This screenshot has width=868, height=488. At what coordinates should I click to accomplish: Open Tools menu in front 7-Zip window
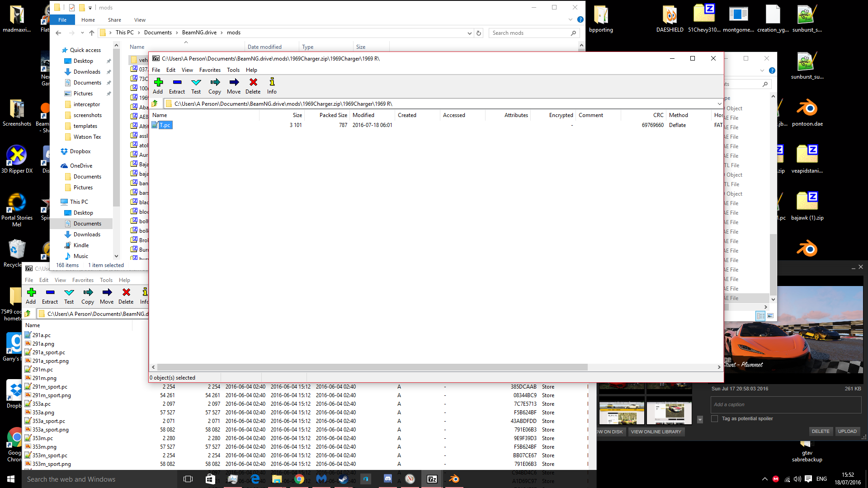point(233,70)
